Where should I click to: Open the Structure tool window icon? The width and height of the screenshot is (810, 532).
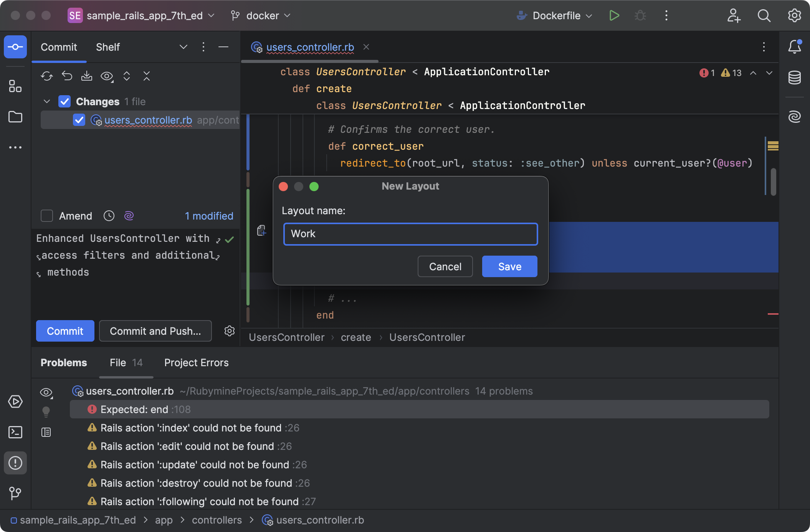point(15,86)
